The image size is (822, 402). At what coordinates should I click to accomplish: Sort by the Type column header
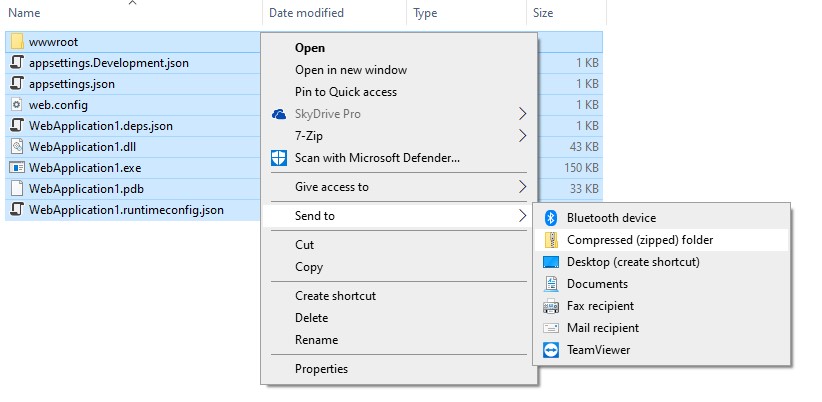(x=425, y=13)
